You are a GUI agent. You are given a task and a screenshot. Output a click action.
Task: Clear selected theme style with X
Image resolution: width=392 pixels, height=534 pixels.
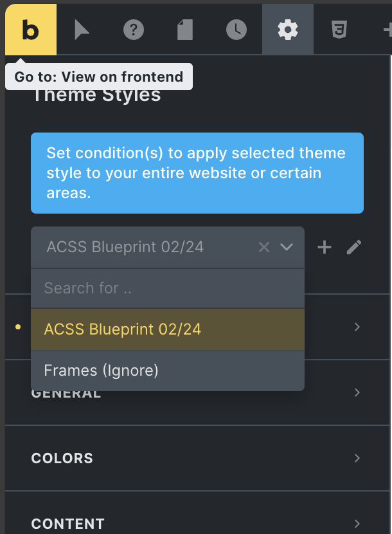(x=264, y=247)
